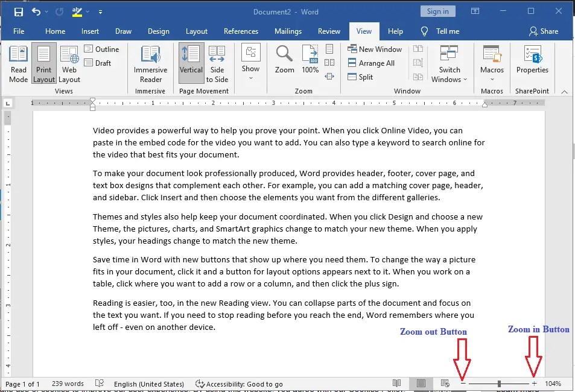Select Print Layout view
Viewport: 575px width, 392px height.
[x=43, y=64]
